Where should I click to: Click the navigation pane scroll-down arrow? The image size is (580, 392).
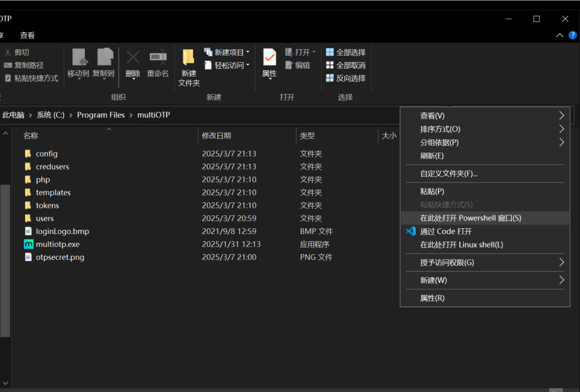point(5,383)
